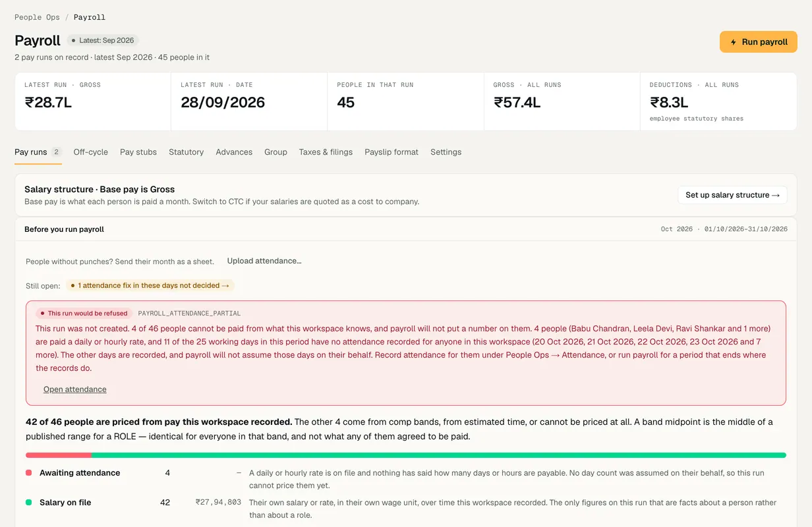Click the PAYROLL_ATTENDANCE_PARTIAL error code
The image size is (812, 527).
189,314
